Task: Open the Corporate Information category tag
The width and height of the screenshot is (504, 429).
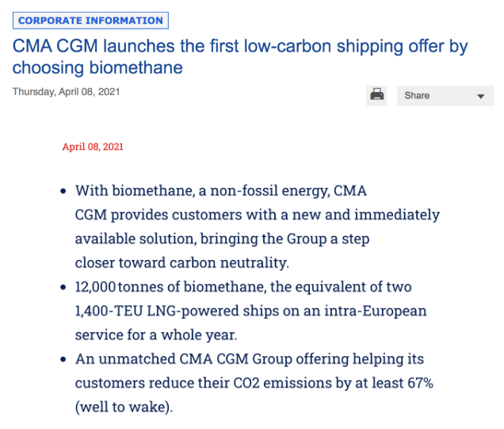Action: coord(90,21)
